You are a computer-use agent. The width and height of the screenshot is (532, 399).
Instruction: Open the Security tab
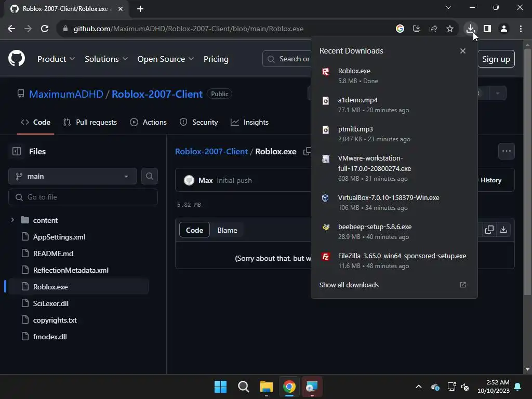coord(199,122)
